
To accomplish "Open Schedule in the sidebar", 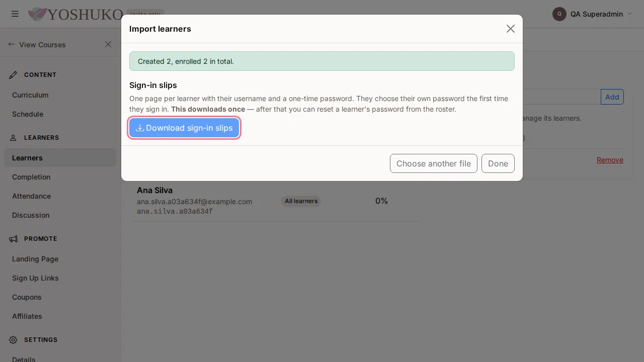I will [x=60, y=114].
